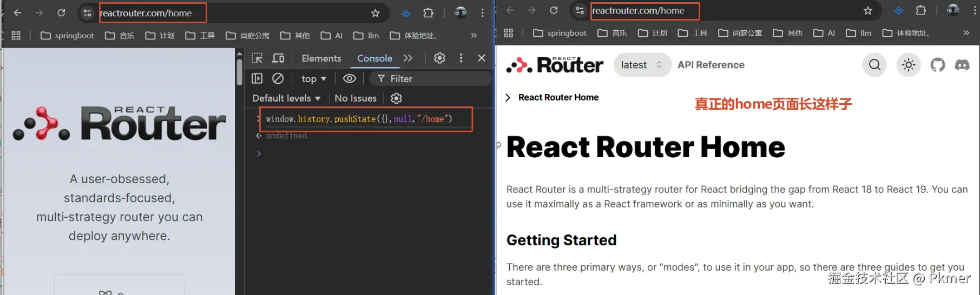Image resolution: width=980 pixels, height=295 pixels.
Task: Switch to DevTools Console tab
Action: 374,58
